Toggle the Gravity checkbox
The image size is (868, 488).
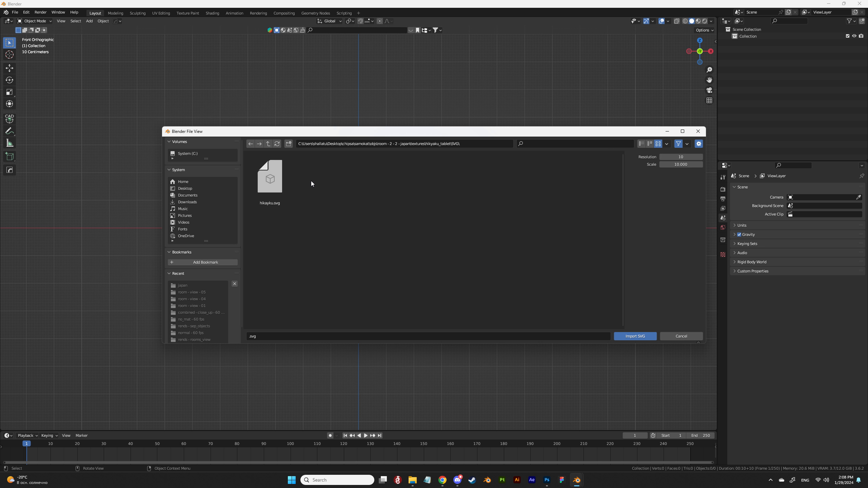point(739,235)
